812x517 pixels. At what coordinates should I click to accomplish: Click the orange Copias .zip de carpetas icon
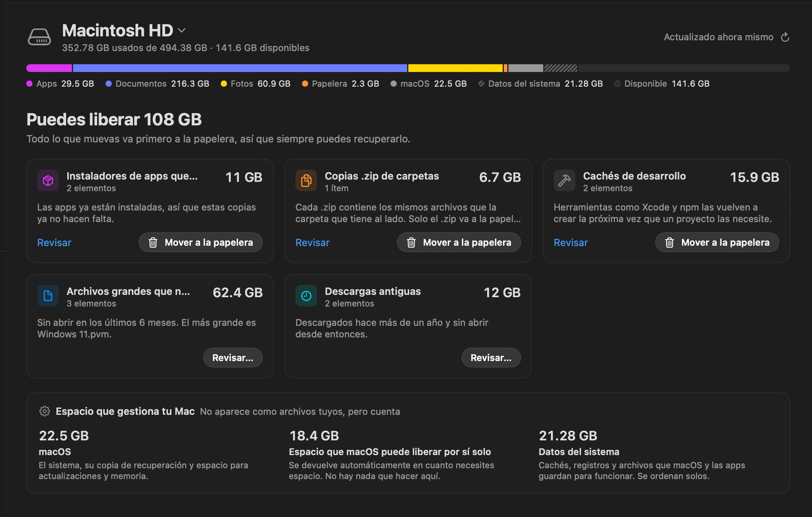pos(306,180)
